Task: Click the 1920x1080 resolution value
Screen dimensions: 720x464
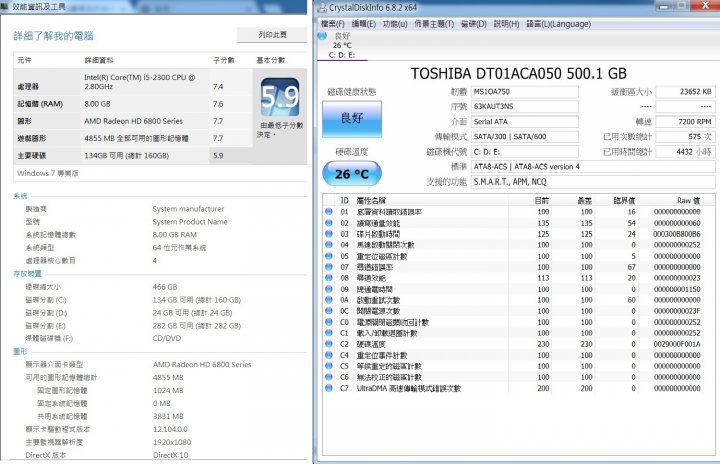Action: [172, 442]
